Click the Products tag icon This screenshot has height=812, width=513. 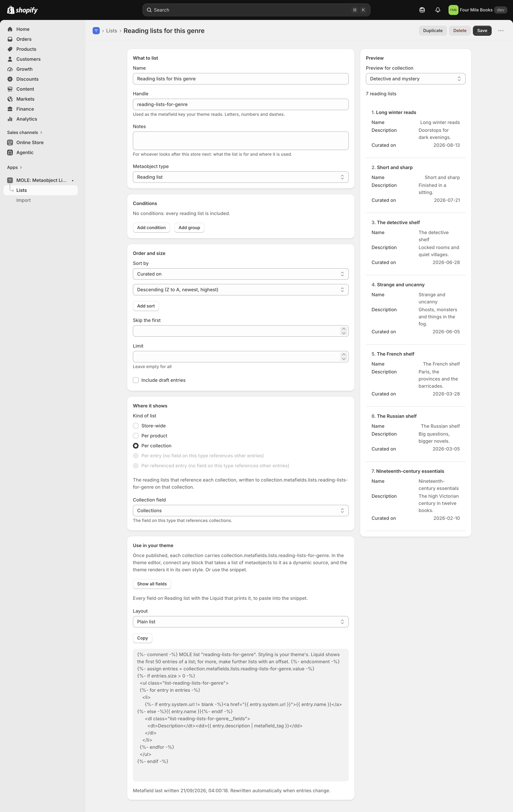[10, 49]
